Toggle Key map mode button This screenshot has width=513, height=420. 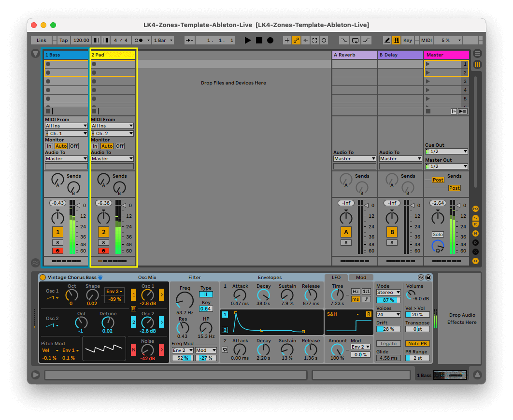[408, 40]
